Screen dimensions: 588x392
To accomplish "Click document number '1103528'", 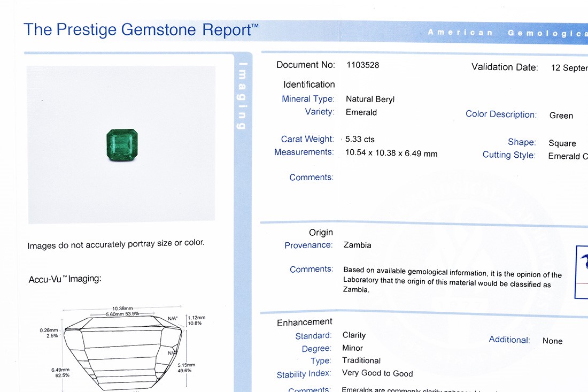I will (362, 65).
